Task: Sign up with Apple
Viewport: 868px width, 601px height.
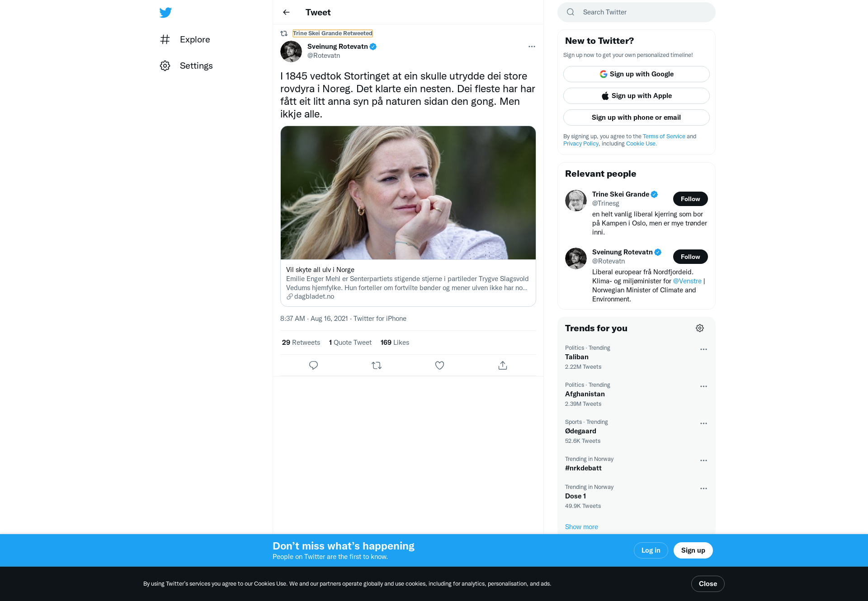Action: 637,96
